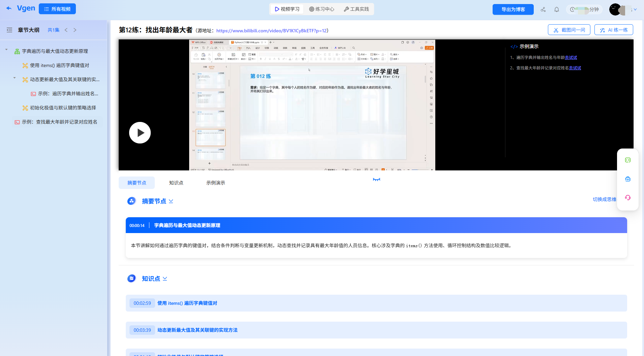Click the 截图问一问 button
The width and height of the screenshot is (644, 356).
(569, 30)
